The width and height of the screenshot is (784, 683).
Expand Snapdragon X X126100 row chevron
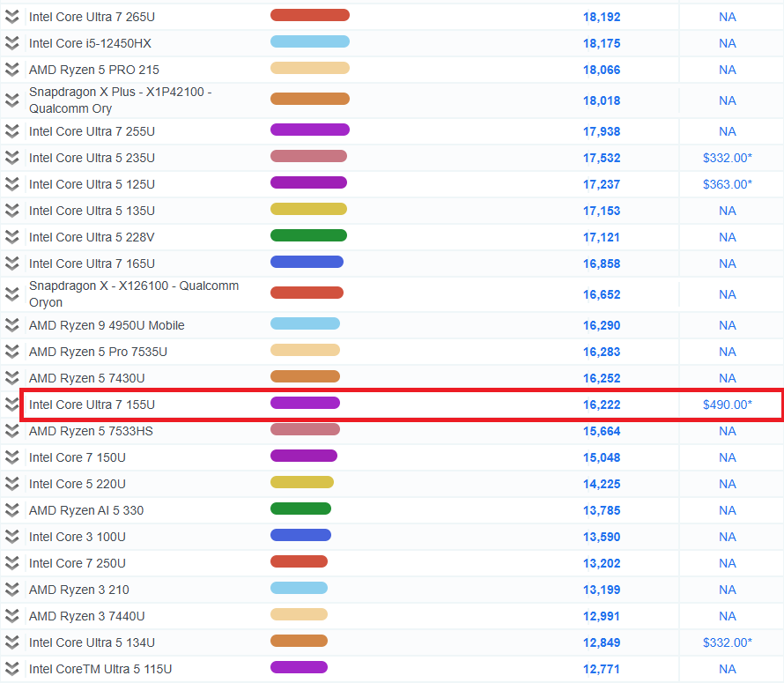(12, 294)
